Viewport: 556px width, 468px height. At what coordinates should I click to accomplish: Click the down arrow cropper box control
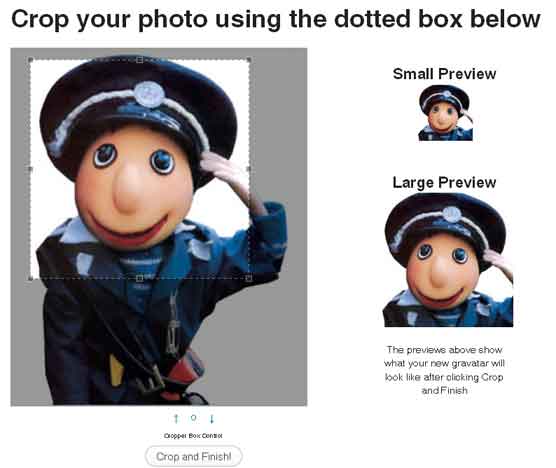212,419
